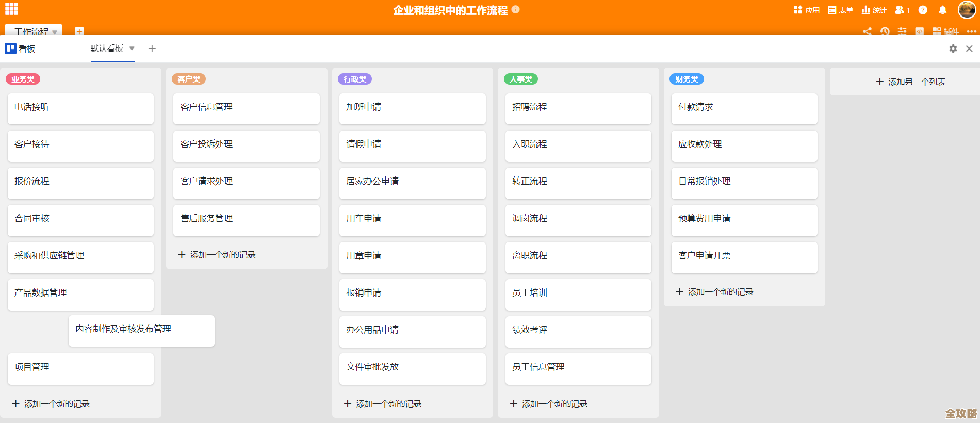
Task: Open the notifications bell
Action: pos(942,10)
